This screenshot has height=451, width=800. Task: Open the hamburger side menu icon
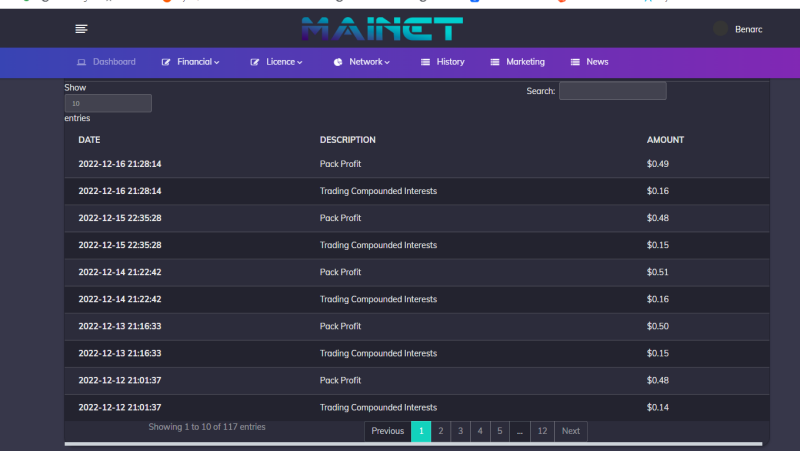pos(81,29)
